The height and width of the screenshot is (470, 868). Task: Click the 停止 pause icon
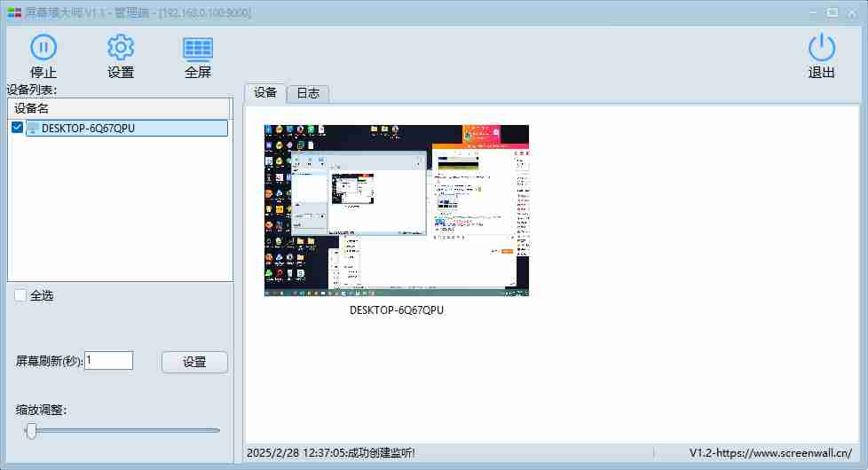click(x=43, y=48)
